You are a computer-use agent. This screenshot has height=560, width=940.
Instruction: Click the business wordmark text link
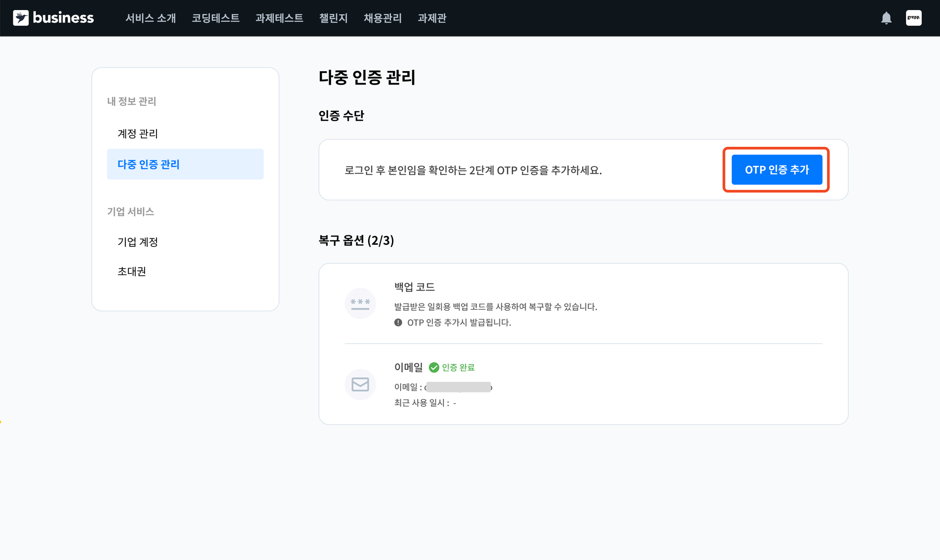coord(63,18)
